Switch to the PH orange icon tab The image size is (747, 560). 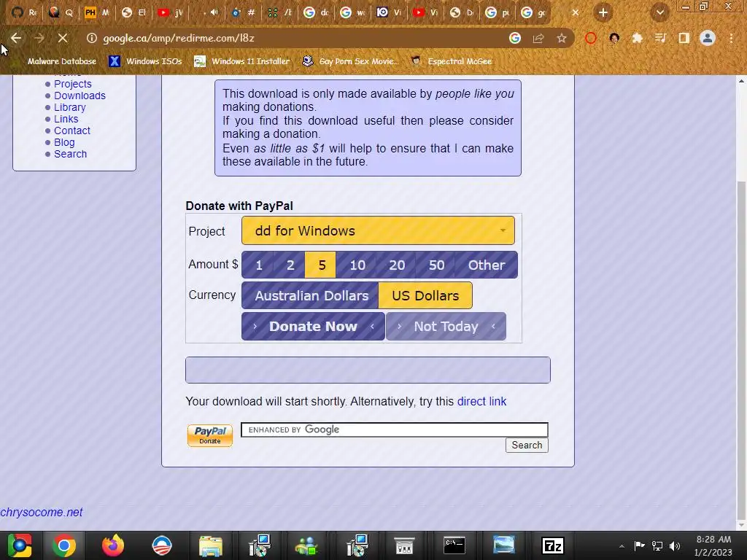tap(97, 12)
